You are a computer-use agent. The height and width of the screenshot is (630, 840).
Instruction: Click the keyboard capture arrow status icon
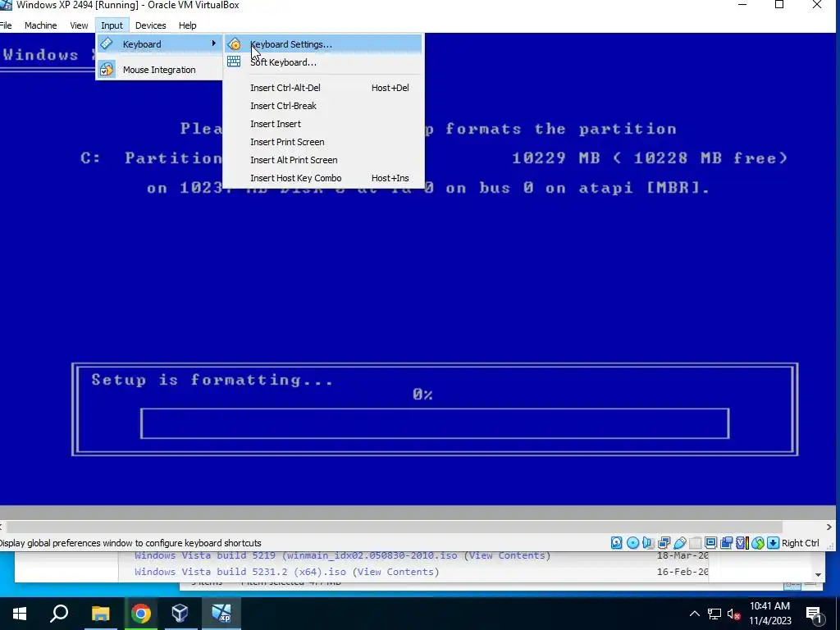click(773, 543)
